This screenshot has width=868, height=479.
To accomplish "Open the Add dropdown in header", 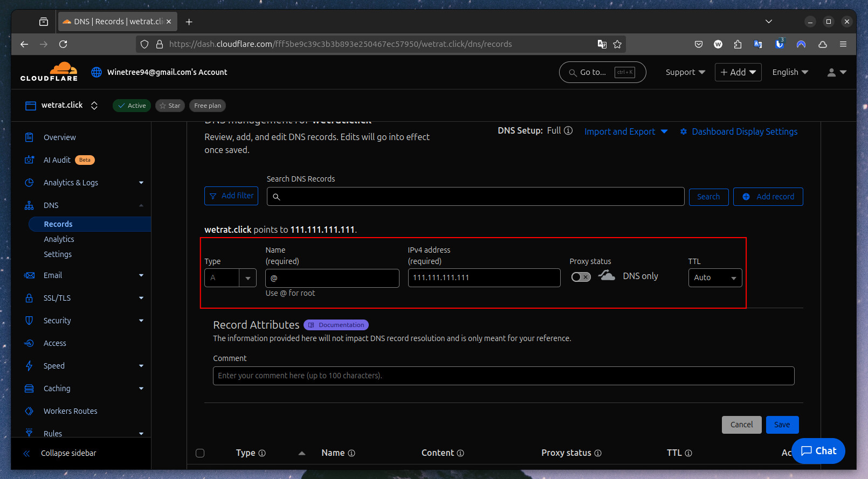I will (738, 72).
